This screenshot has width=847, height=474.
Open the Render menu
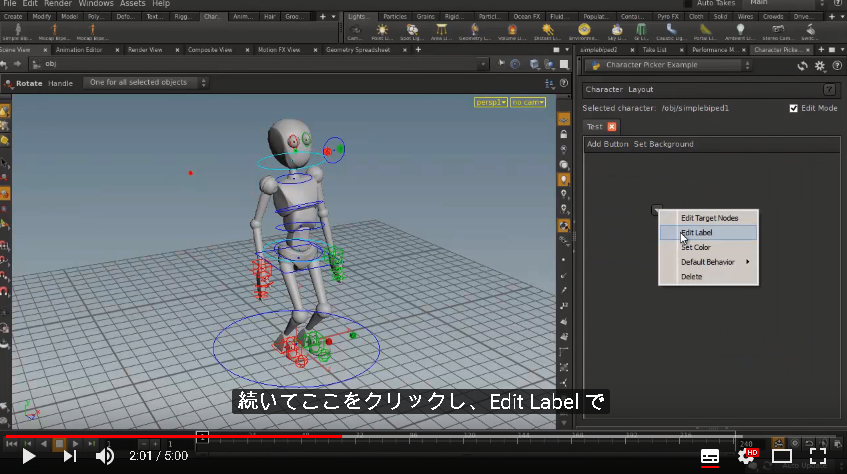coord(58,3)
